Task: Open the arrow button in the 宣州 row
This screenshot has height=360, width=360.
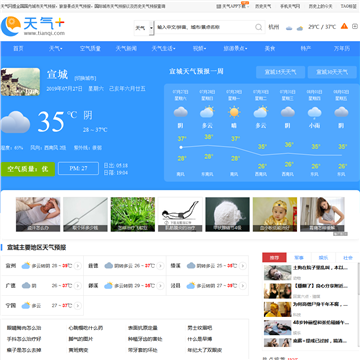Action: [x=78, y=266]
